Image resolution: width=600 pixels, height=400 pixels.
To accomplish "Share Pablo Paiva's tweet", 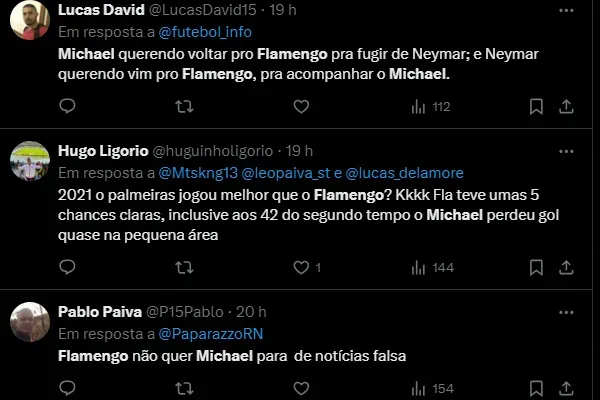I will 566,389.
